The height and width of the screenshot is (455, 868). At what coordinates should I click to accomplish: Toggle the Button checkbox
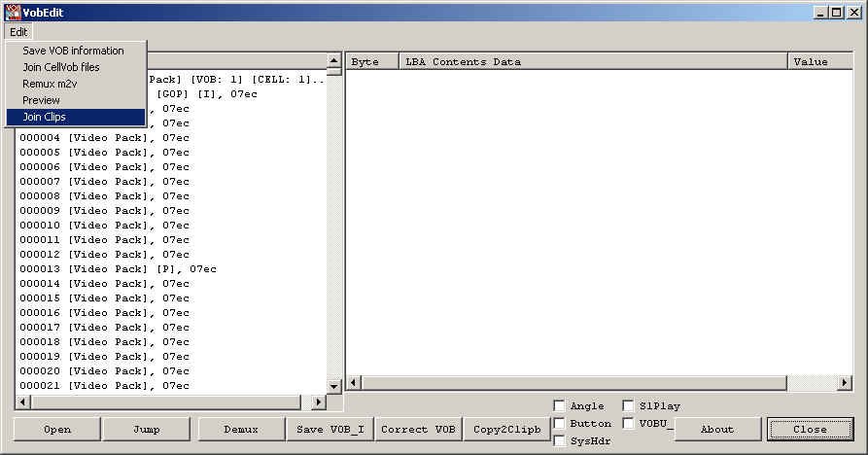[x=560, y=424]
